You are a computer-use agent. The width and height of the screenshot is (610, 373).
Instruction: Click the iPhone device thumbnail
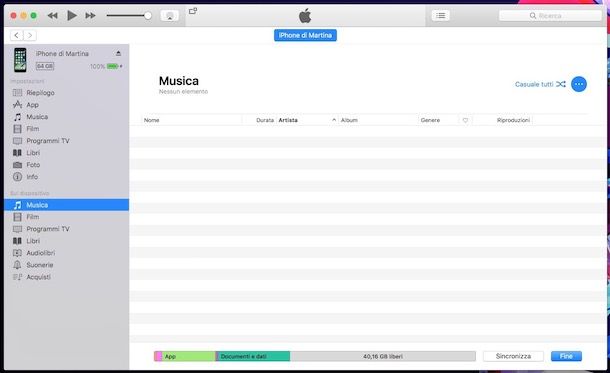point(20,60)
